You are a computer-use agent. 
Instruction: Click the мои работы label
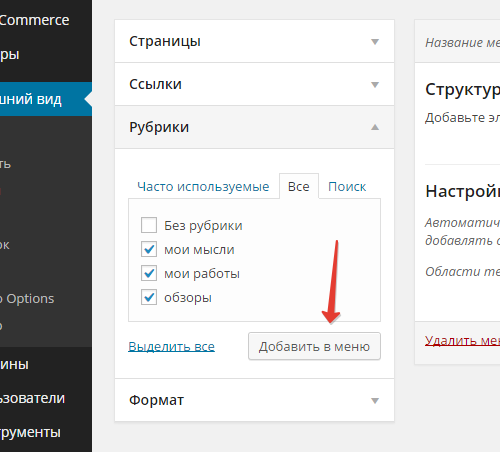202,274
